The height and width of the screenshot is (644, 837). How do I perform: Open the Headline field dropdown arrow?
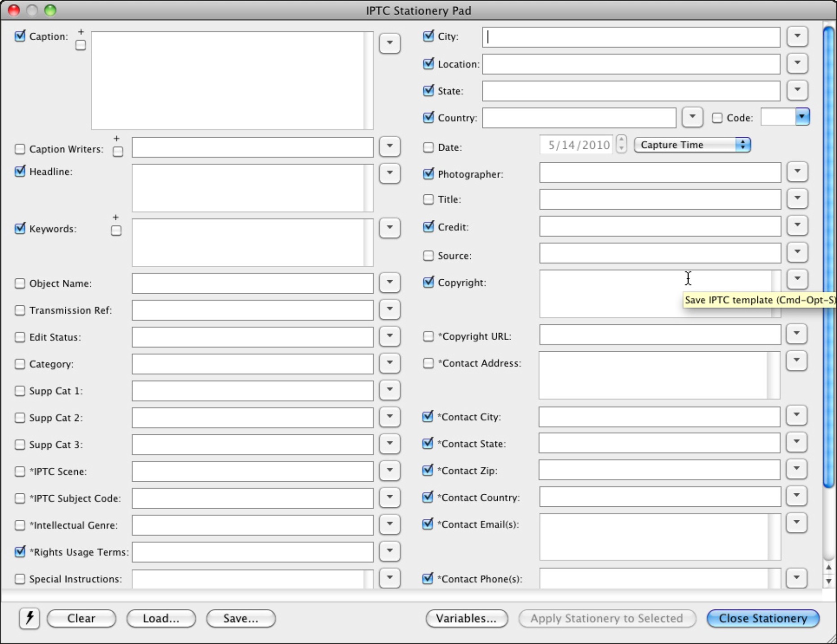(x=390, y=173)
